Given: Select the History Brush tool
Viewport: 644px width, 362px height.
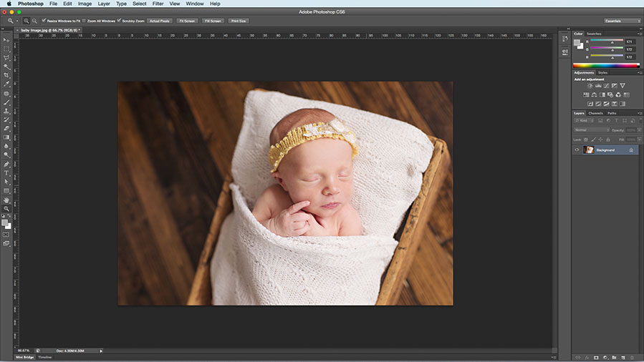Looking at the screenshot, I should (x=6, y=119).
